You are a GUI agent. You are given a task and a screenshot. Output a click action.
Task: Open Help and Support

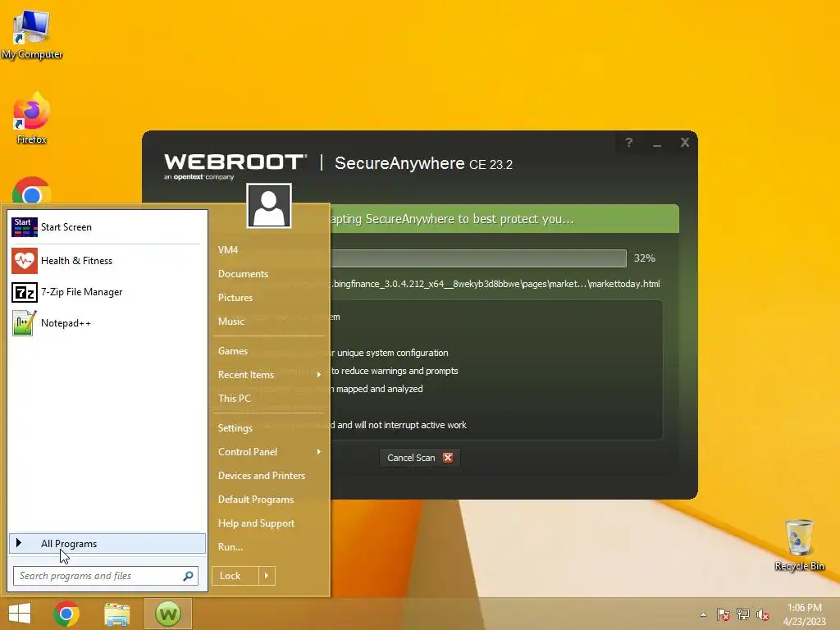click(256, 523)
